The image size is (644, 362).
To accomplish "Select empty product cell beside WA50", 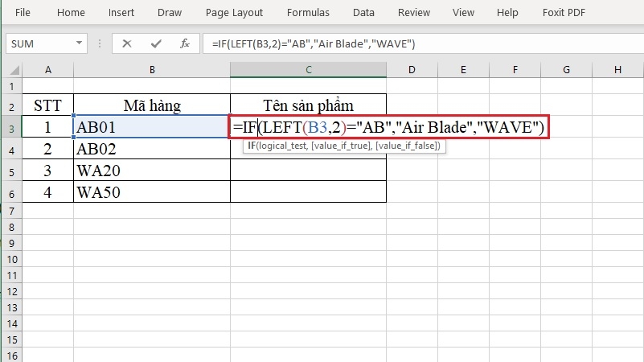I will pyautogui.click(x=309, y=192).
